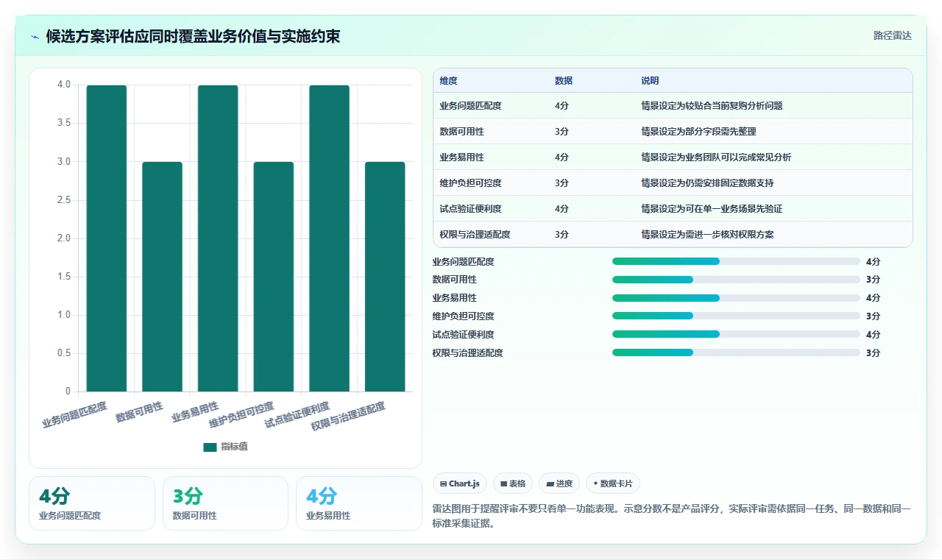
Task: Click the 业务问题匹配度 progress bar
Action: (736, 261)
